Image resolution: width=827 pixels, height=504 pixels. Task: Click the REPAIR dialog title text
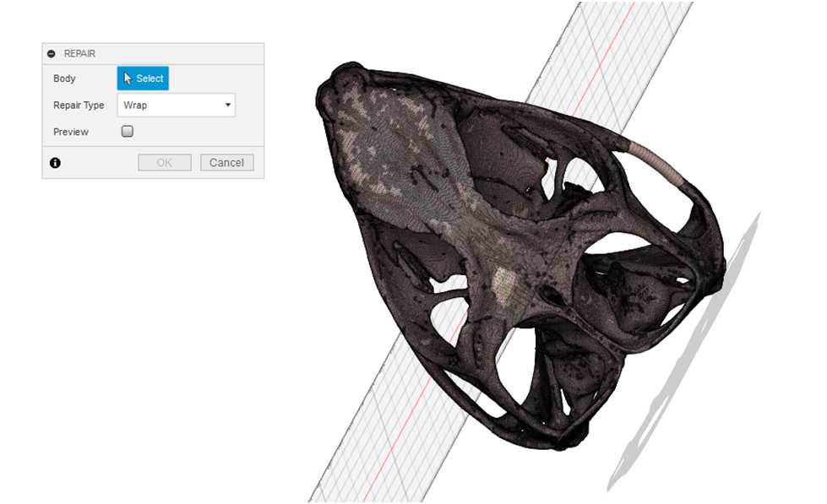pos(79,54)
